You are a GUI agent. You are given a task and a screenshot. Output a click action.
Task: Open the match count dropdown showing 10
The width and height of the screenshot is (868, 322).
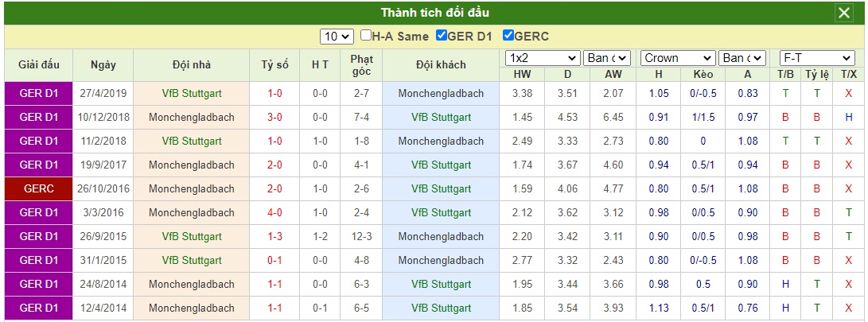coord(337,37)
